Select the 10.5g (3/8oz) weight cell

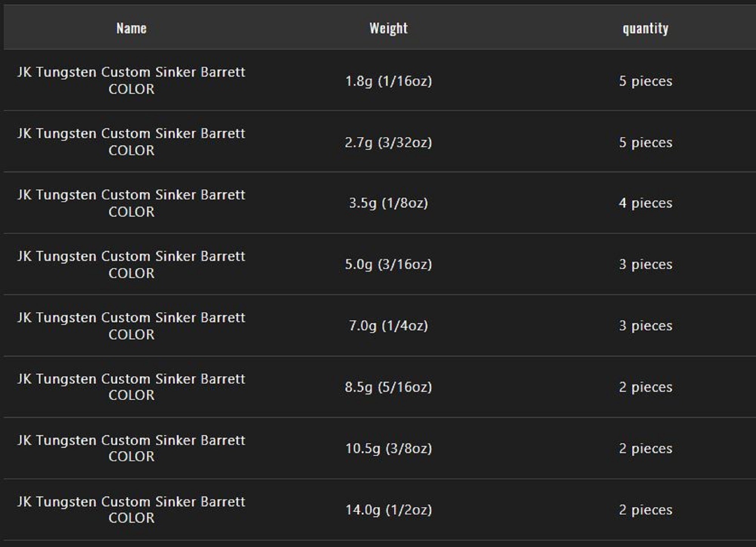pyautogui.click(x=389, y=448)
